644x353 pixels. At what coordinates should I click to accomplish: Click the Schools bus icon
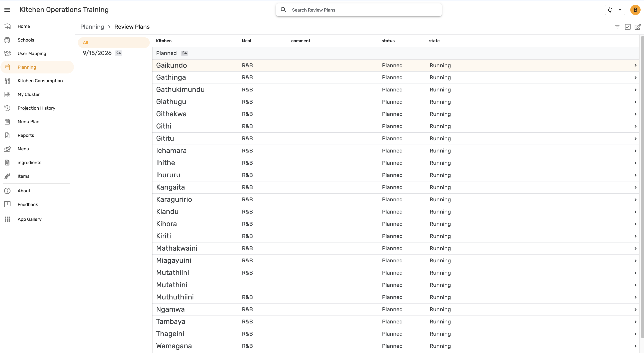[7, 40]
